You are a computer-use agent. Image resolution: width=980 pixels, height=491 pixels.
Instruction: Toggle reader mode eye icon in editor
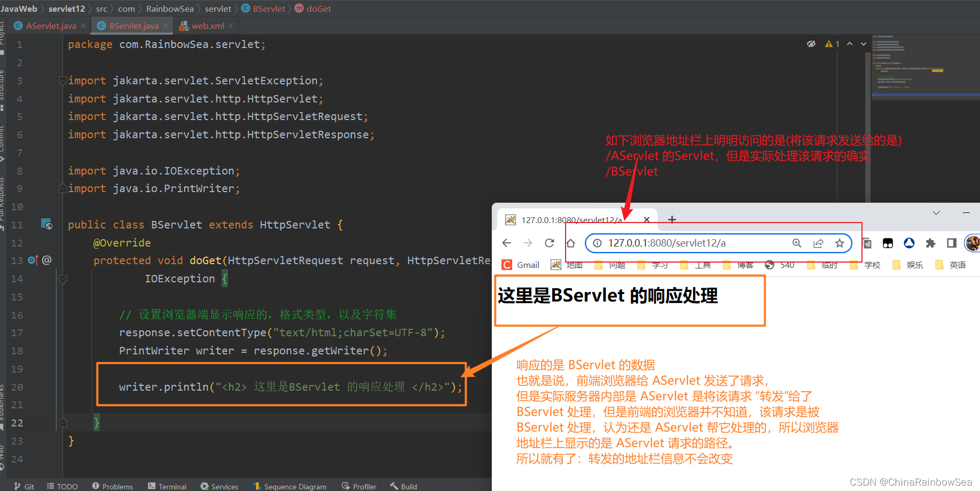[x=811, y=44]
